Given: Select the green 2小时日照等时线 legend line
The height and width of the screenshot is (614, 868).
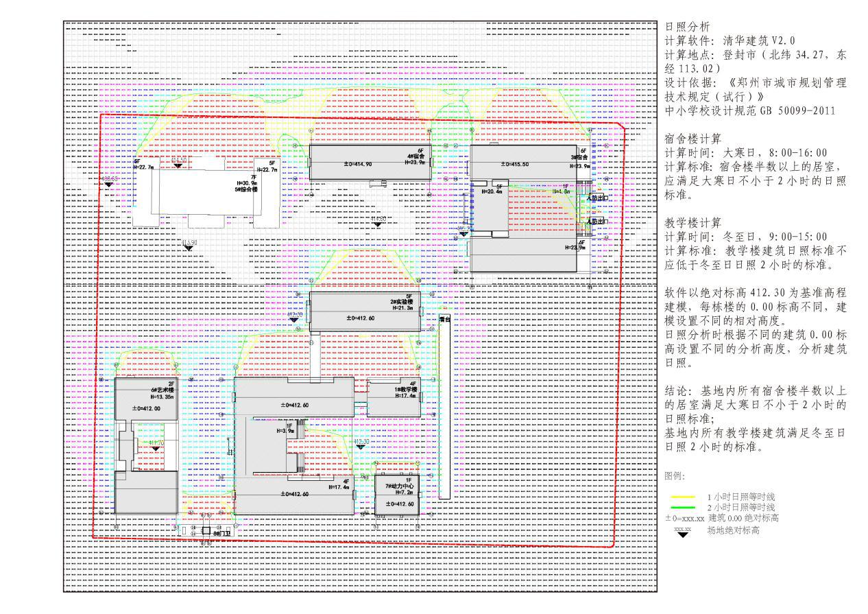Looking at the screenshot, I should pos(682,507).
